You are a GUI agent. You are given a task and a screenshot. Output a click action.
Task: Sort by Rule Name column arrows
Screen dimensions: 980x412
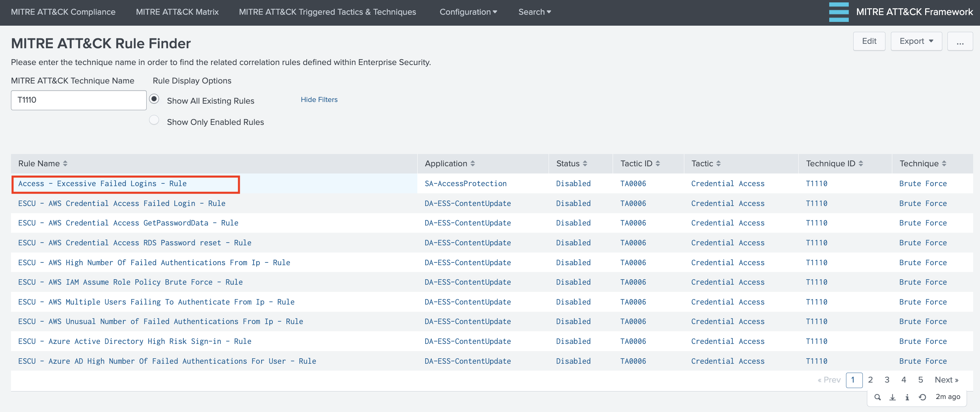(x=65, y=164)
